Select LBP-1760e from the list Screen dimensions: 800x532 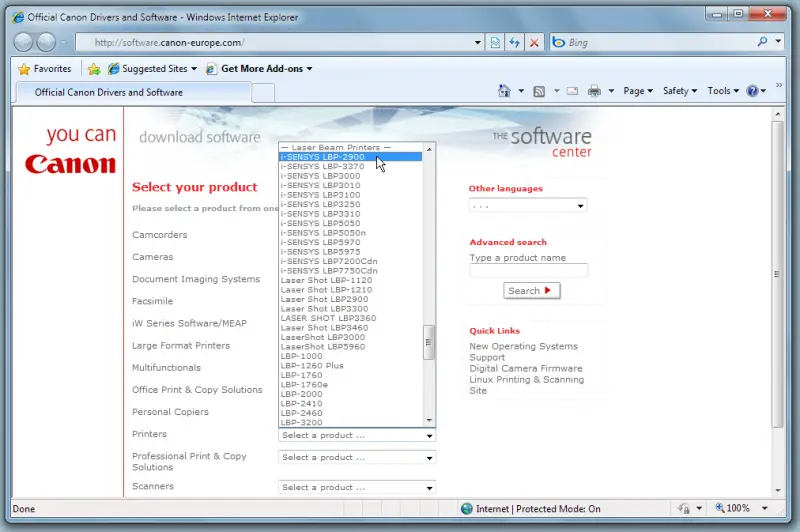(x=351, y=385)
